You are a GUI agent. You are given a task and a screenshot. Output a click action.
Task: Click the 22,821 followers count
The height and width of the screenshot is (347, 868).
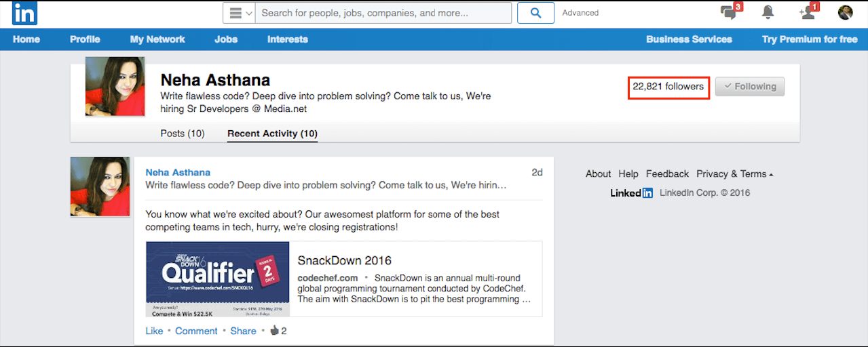(x=668, y=87)
